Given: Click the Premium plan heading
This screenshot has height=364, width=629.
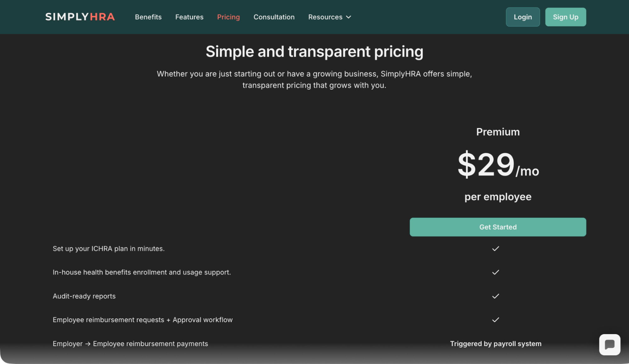Looking at the screenshot, I should coord(497,132).
